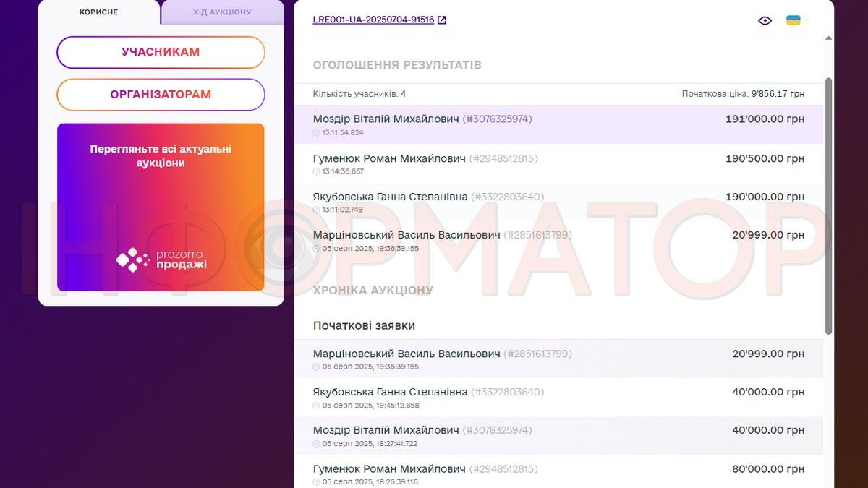Toggle the eye visibility icon

[765, 20]
